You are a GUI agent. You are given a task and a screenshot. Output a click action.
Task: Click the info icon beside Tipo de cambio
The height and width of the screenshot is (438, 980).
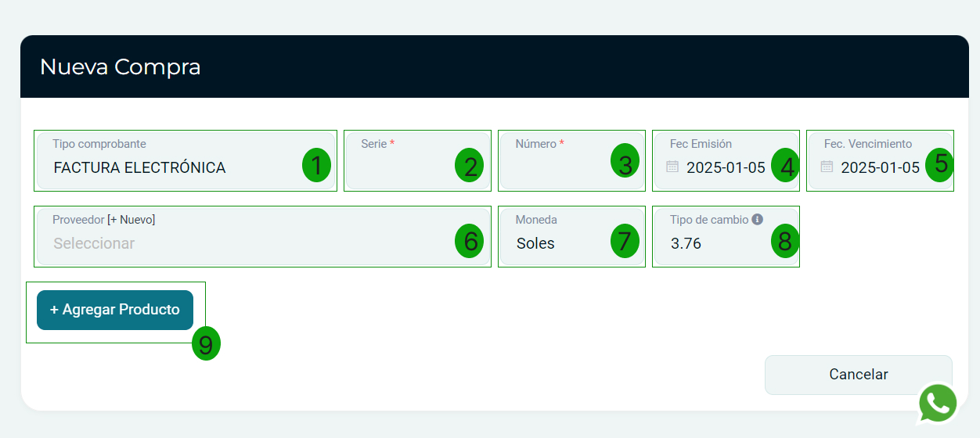tap(757, 220)
